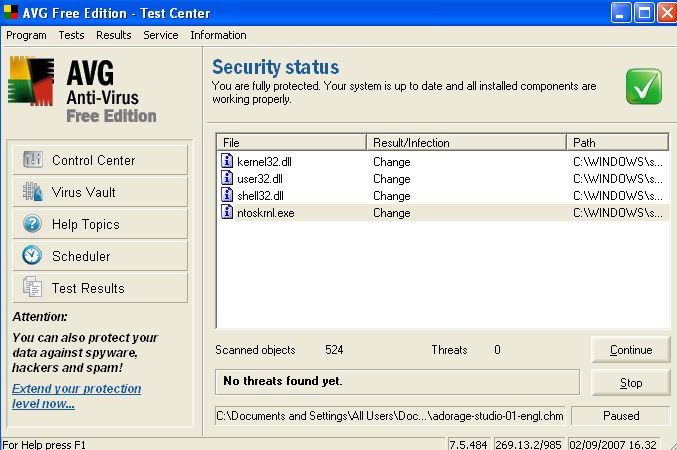
Task: Click the Change result for user32.dll
Action: (392, 178)
